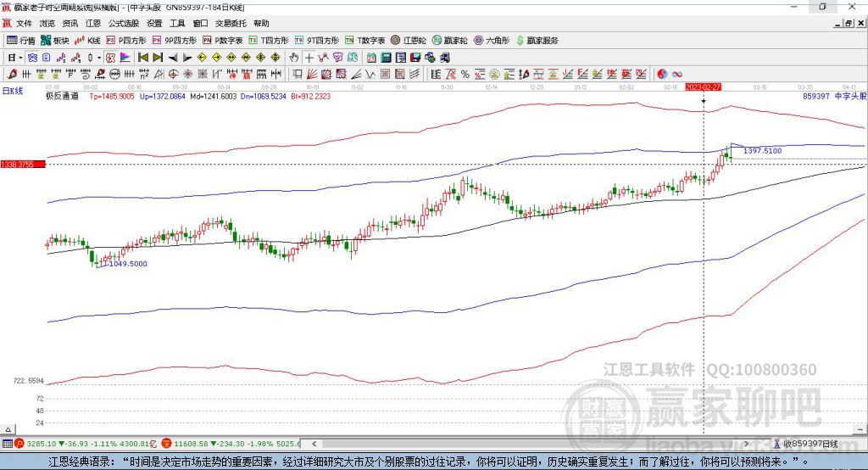The height and width of the screenshot is (470, 868).
Task: Click the red target circle tool
Action: click(x=173, y=75)
